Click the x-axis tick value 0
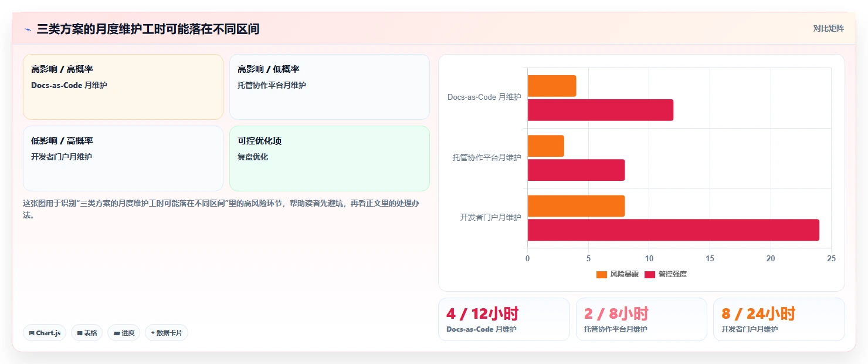 (x=527, y=258)
